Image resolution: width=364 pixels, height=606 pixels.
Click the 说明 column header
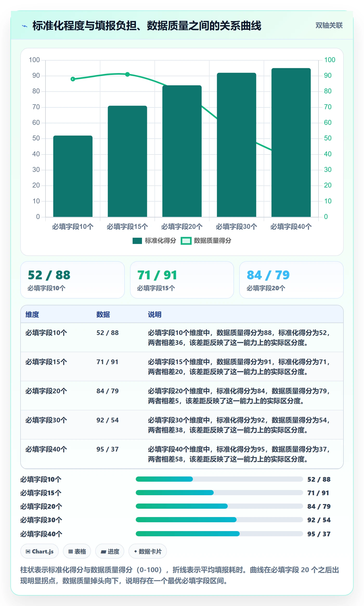[155, 314]
